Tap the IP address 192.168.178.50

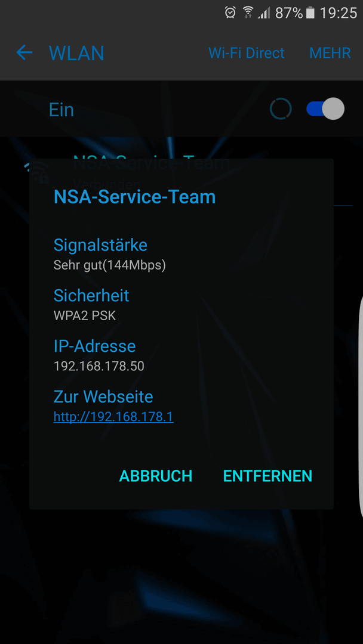coord(99,366)
